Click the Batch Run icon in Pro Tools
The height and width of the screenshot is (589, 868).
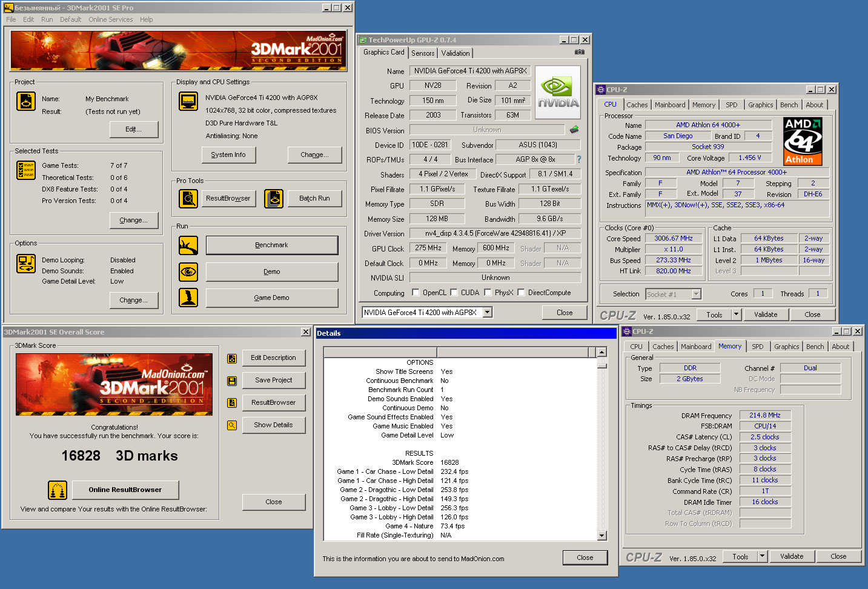pyautogui.click(x=274, y=198)
